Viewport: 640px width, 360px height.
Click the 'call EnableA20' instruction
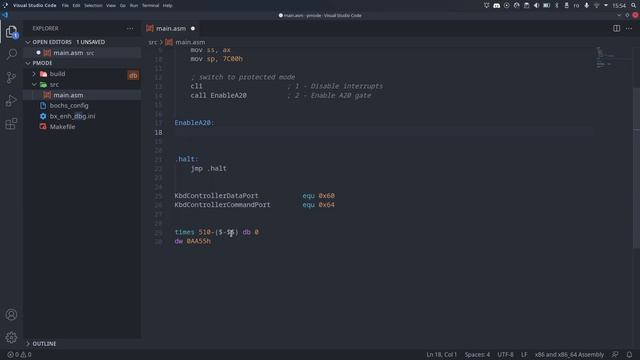pos(218,96)
